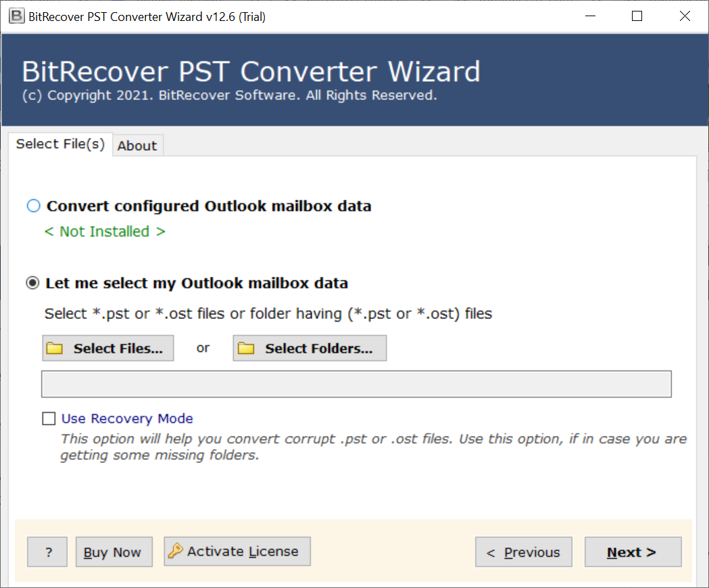Image resolution: width=709 pixels, height=588 pixels.
Task: Go back with the Previous button
Action: tap(524, 552)
